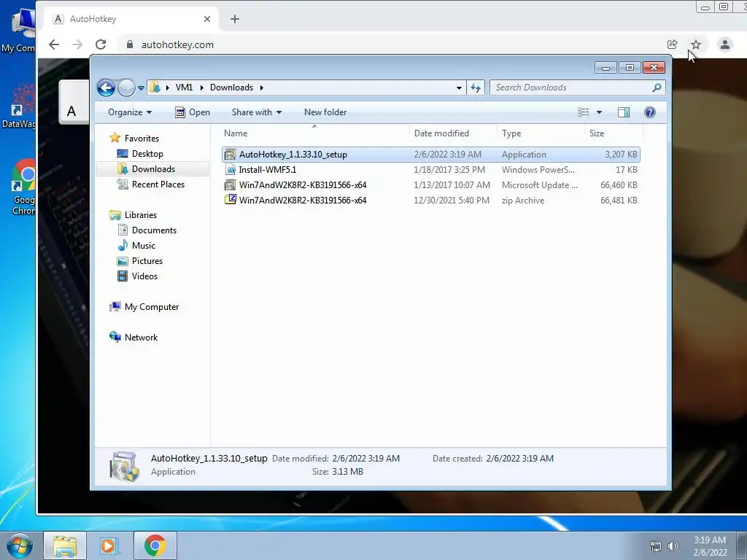The height and width of the screenshot is (560, 747).
Task: View site info via the lock icon
Action: 130,44
